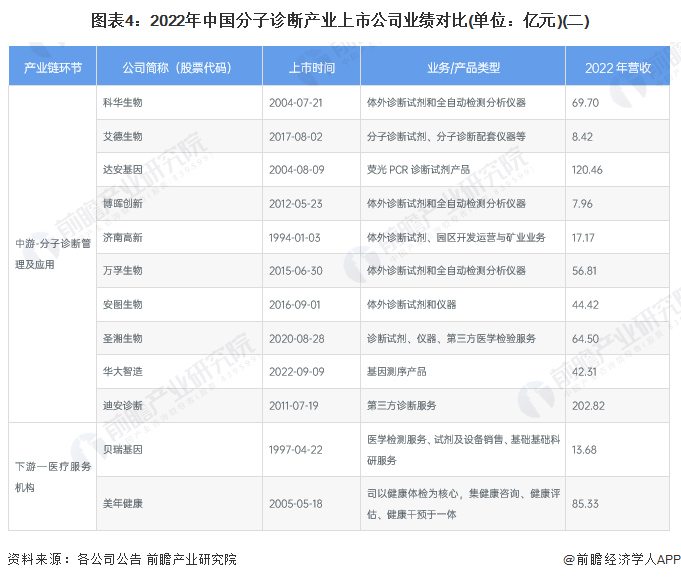Image resolution: width=681 pixels, height=580 pixels.
Task: Select the revenue value 8.42
Action: pos(582,136)
